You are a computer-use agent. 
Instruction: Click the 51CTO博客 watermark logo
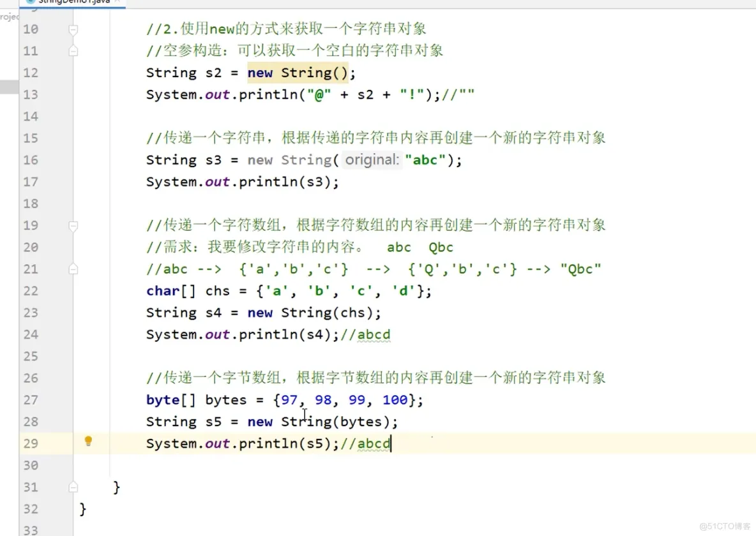[725, 527]
